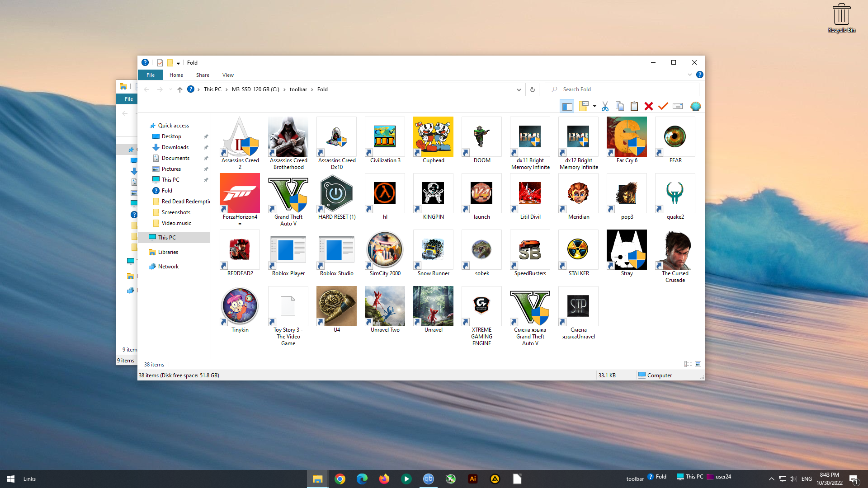Switch to details view in status bar
868x488 pixels.
click(x=688, y=364)
